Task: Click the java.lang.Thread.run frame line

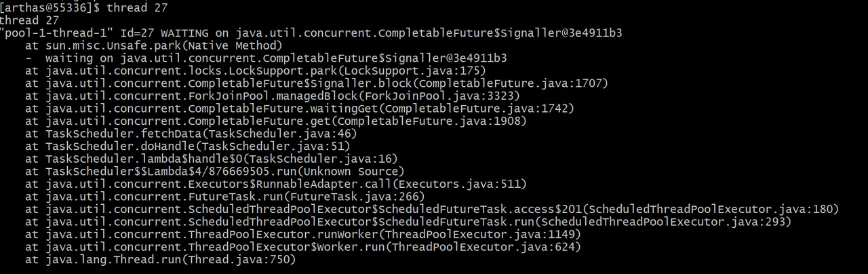Action: (x=161, y=259)
